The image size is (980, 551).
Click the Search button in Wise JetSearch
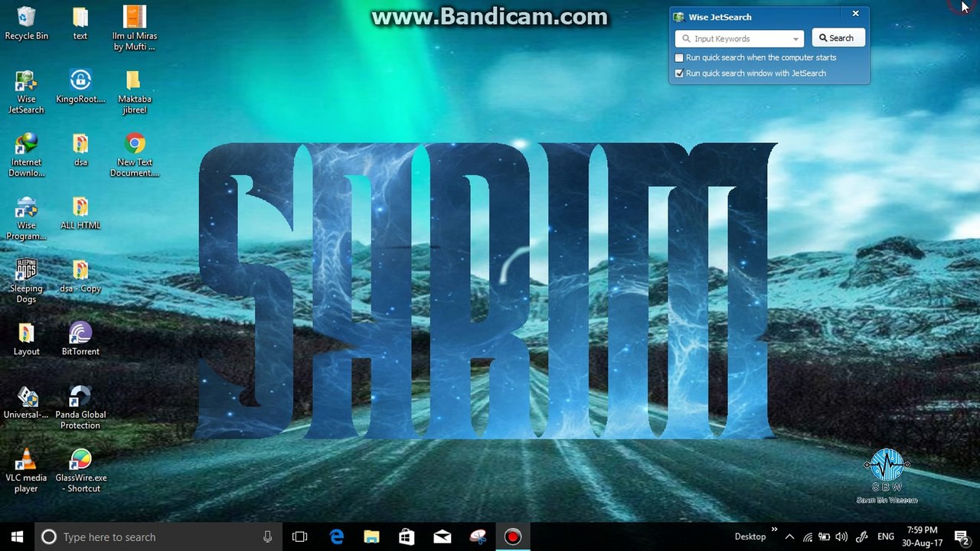tap(838, 37)
